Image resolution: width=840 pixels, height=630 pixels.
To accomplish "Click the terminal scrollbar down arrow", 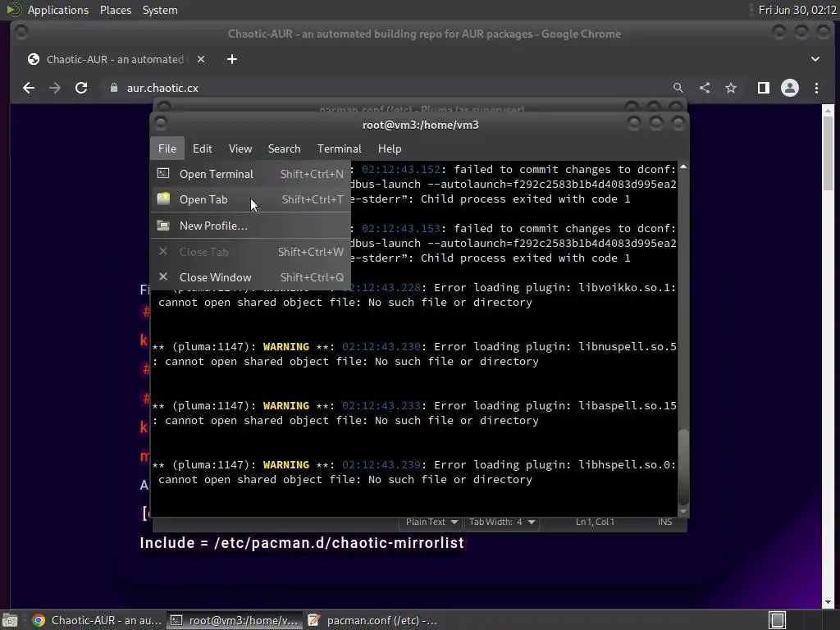I will [683, 511].
